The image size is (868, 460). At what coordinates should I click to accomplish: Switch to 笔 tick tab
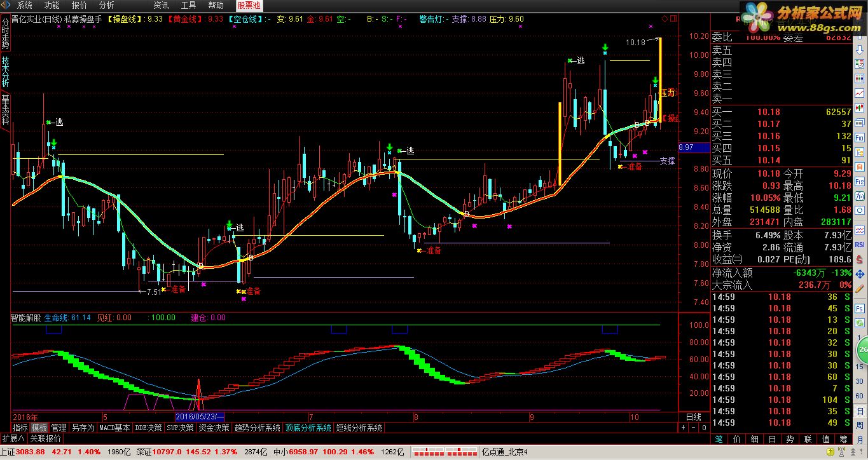click(719, 439)
